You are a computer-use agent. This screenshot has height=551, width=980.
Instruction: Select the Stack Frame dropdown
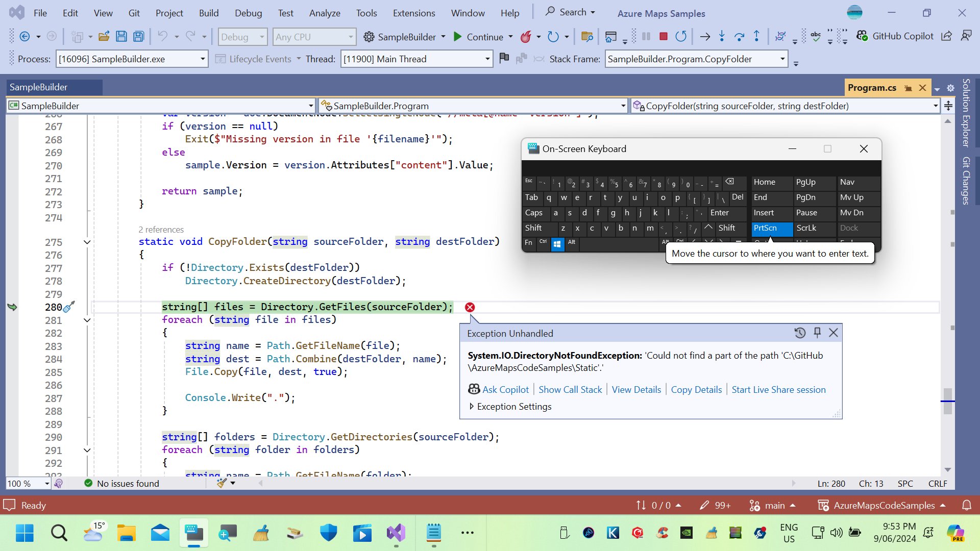click(x=697, y=59)
